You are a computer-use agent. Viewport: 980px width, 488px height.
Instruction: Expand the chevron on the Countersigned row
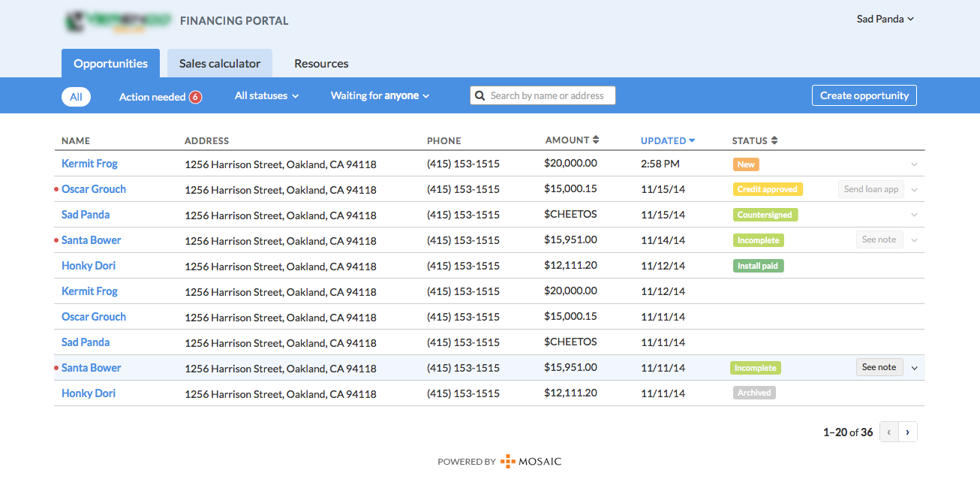tap(914, 215)
